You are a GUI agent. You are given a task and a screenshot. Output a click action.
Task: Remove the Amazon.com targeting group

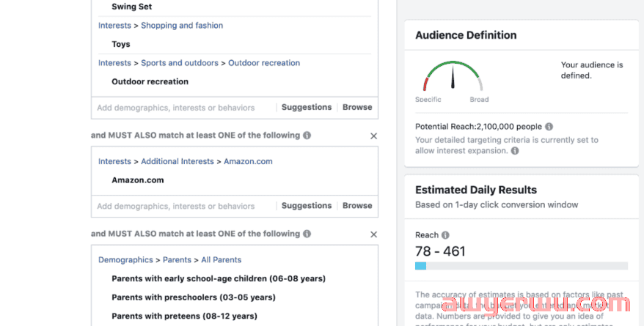373,136
